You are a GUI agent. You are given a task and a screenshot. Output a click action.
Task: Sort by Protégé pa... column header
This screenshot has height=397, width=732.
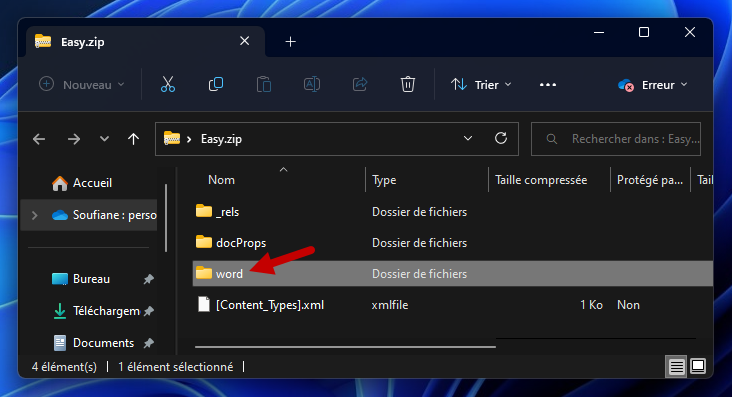pyautogui.click(x=650, y=180)
